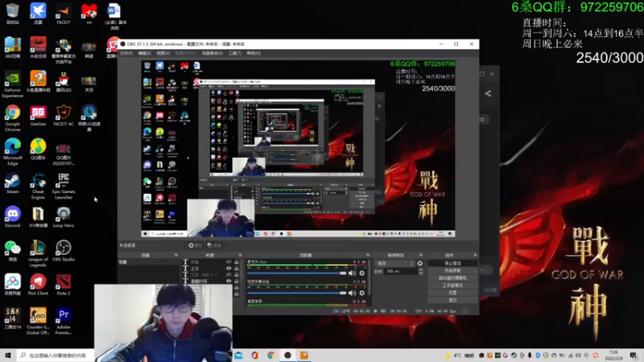Toggle the first source's eye icon in OBS
644x362 pixels.
(x=229, y=262)
